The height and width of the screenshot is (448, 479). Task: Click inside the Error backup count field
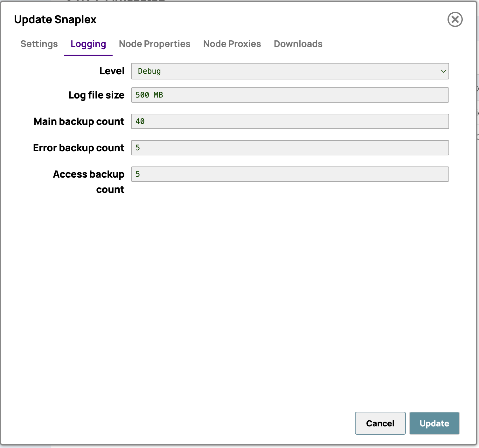click(289, 147)
